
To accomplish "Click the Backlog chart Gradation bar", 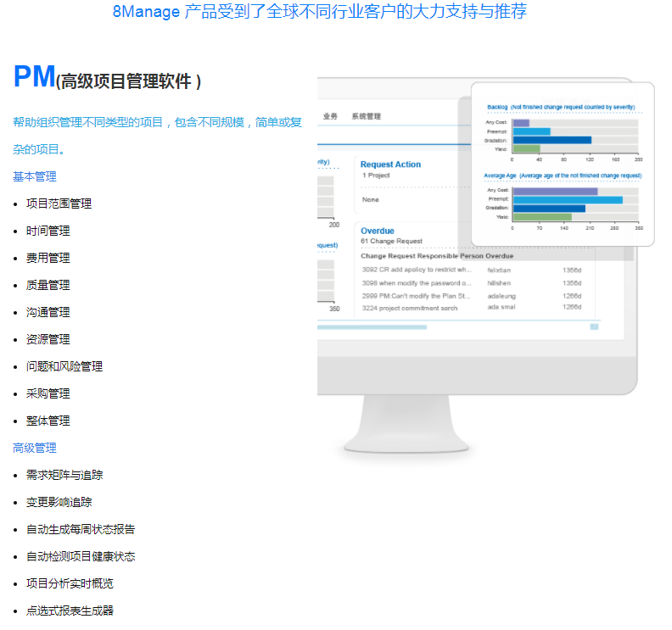I will (x=552, y=140).
